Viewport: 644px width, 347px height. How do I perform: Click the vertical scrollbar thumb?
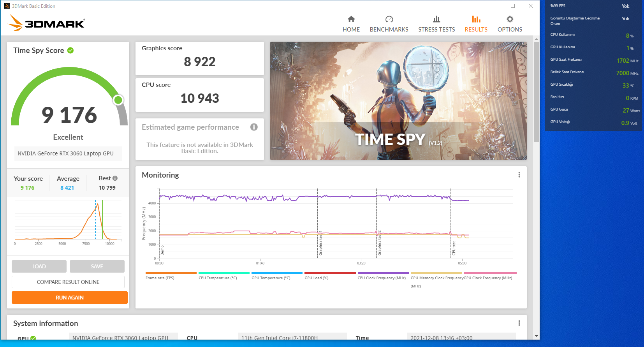pos(536,92)
